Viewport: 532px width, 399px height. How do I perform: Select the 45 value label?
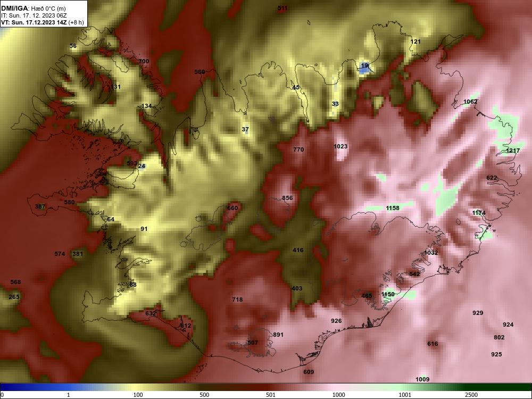(x=296, y=87)
